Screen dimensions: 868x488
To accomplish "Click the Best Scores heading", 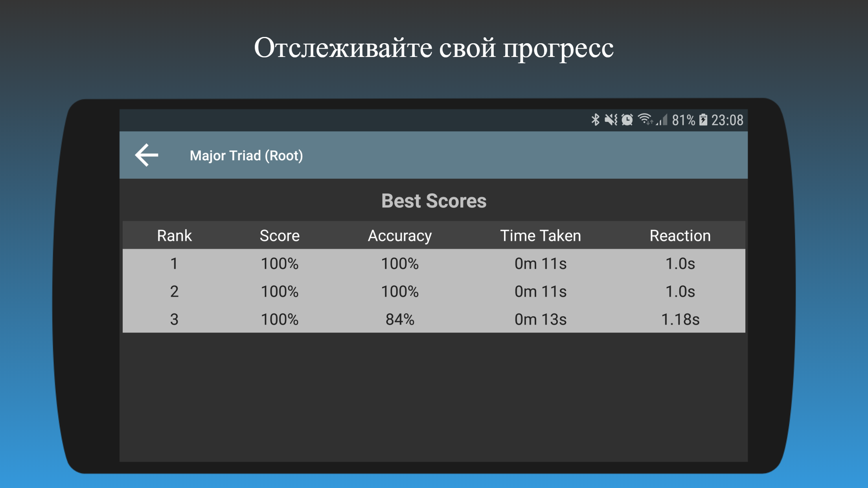I will 434,201.
